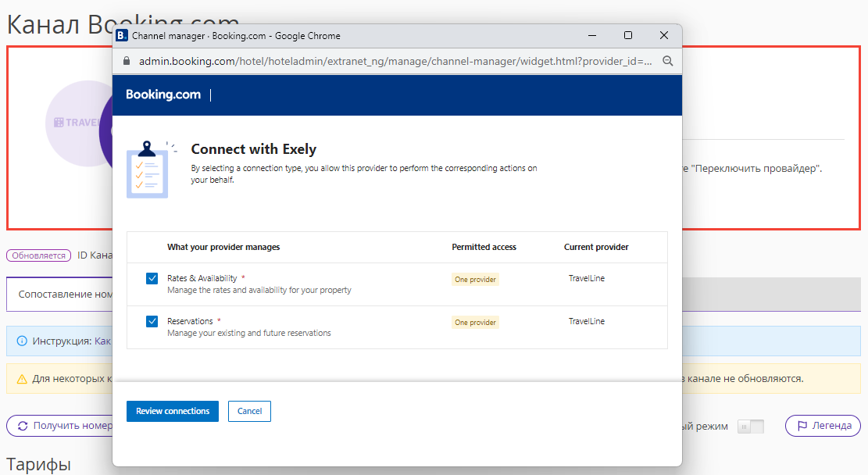Open the Сопоставление tab in background page

(60, 295)
